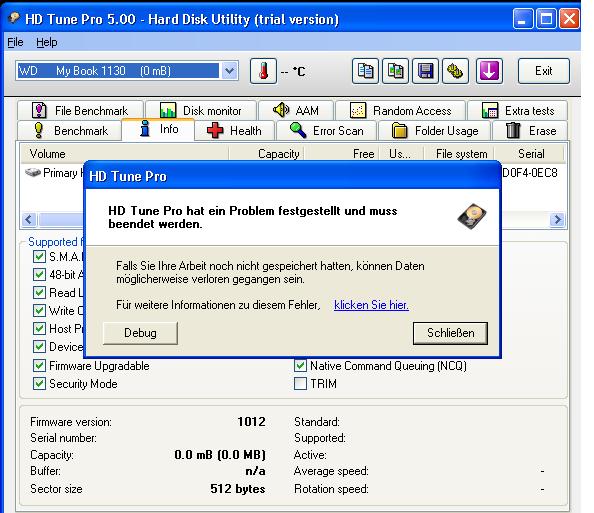Click the Capacity column header
This screenshot has height=513, width=594.
pyautogui.click(x=266, y=154)
